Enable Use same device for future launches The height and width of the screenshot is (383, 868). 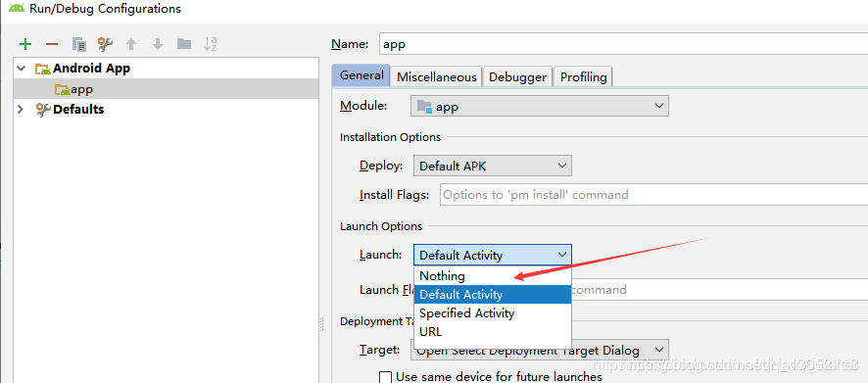[386, 377]
